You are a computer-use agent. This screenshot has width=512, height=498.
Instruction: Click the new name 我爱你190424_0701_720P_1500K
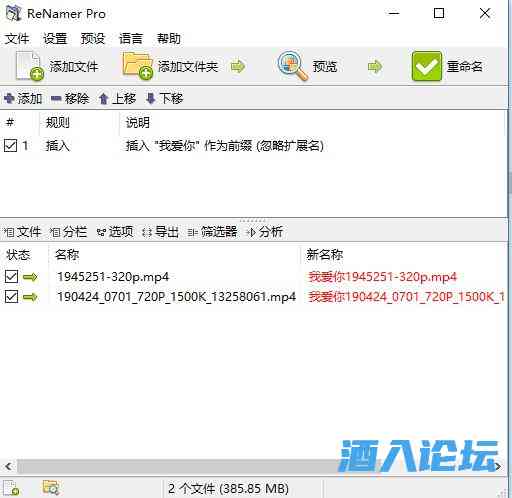point(406,297)
